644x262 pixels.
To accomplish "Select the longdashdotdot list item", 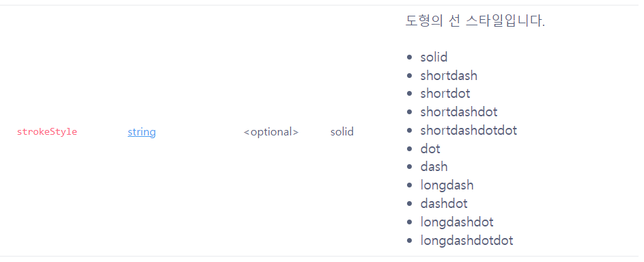I will click(x=467, y=240).
